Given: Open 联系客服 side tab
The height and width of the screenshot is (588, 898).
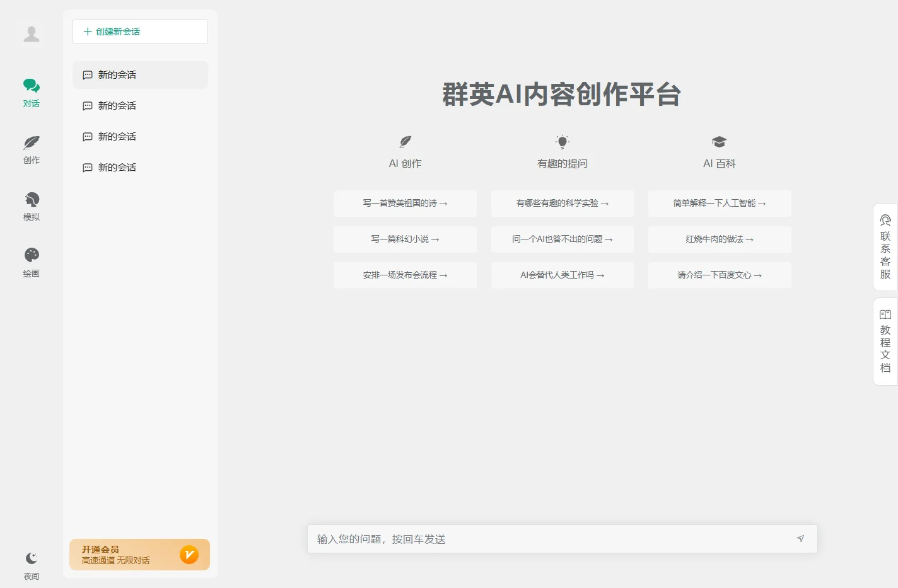Looking at the screenshot, I should pyautogui.click(x=885, y=247).
